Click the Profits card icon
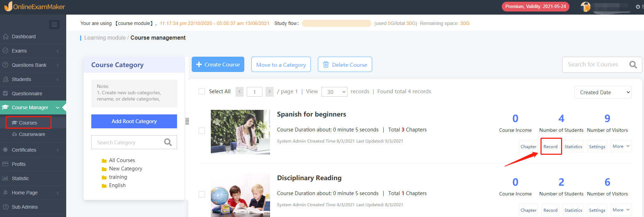This screenshot has height=217, width=644. tap(6, 164)
